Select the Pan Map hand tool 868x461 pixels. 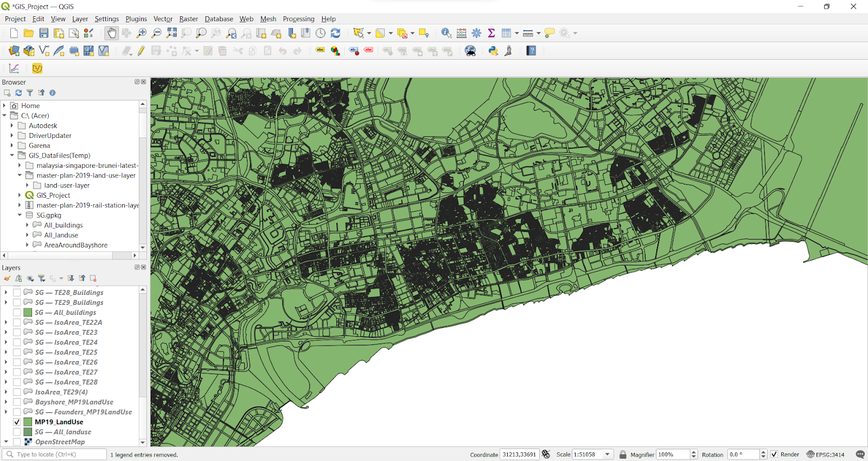111,33
